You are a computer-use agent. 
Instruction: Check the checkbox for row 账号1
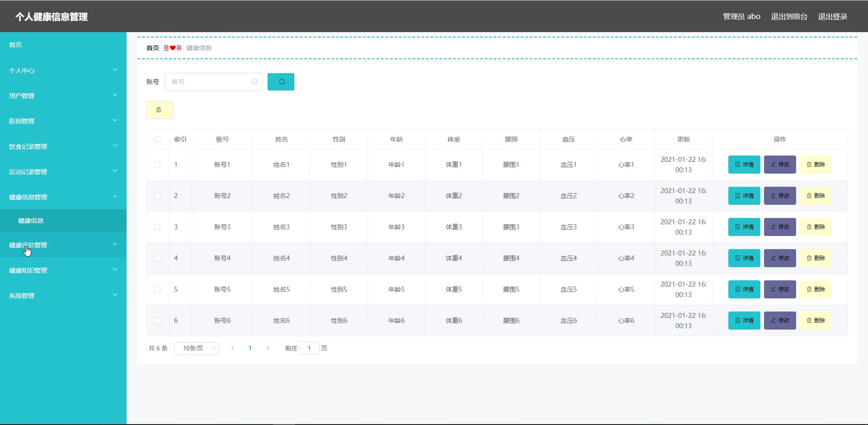157,165
